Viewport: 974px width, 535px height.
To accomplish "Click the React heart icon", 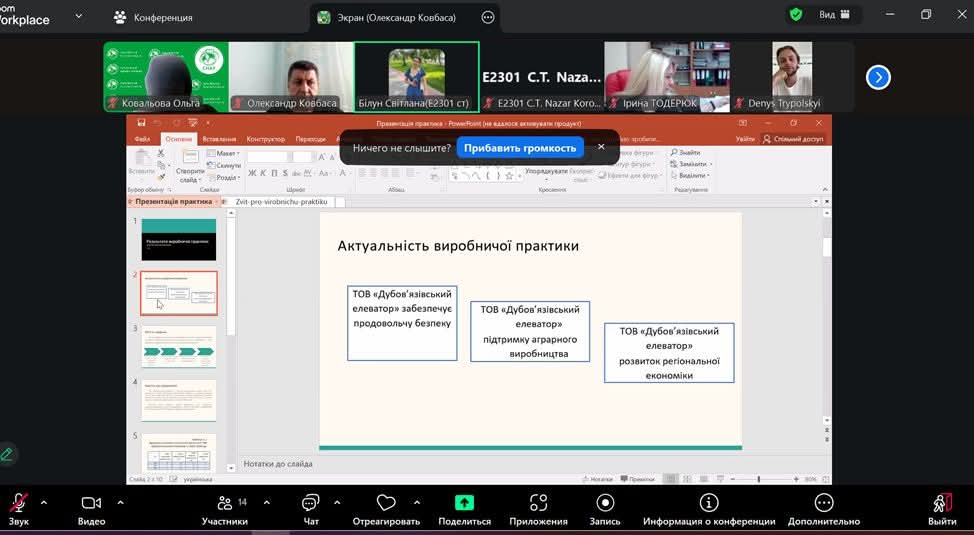I will [386, 503].
